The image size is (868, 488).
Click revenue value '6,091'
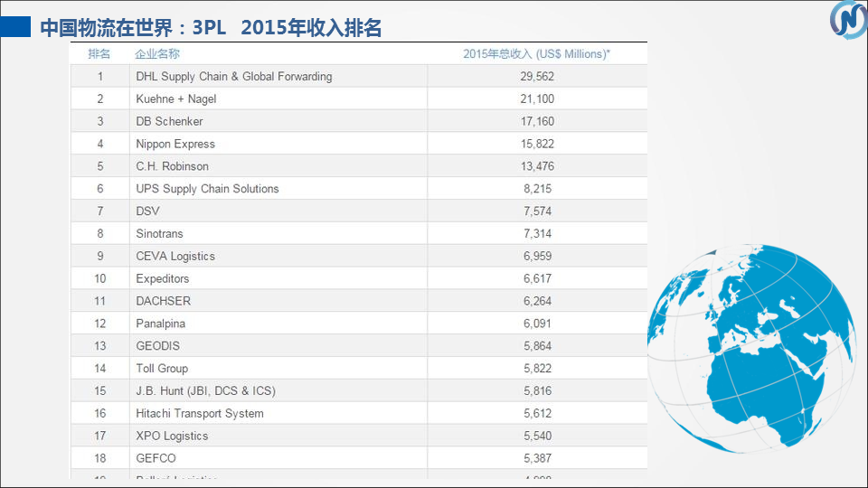(537, 324)
